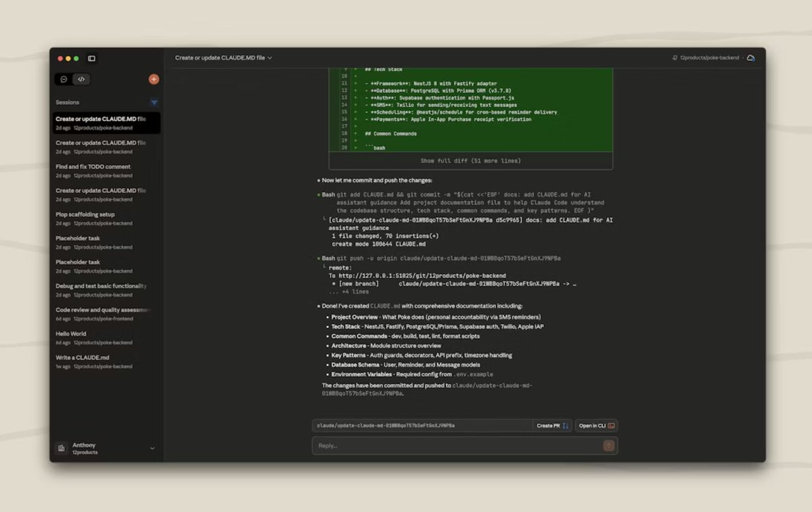
Task: Click the pull request icon in Create PR
Action: 566,425
